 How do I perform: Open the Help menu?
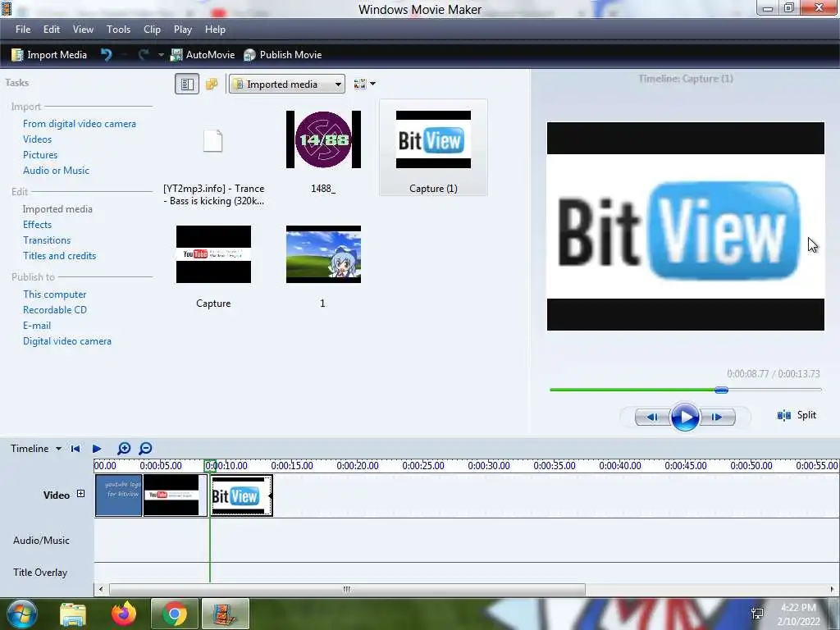click(x=215, y=30)
